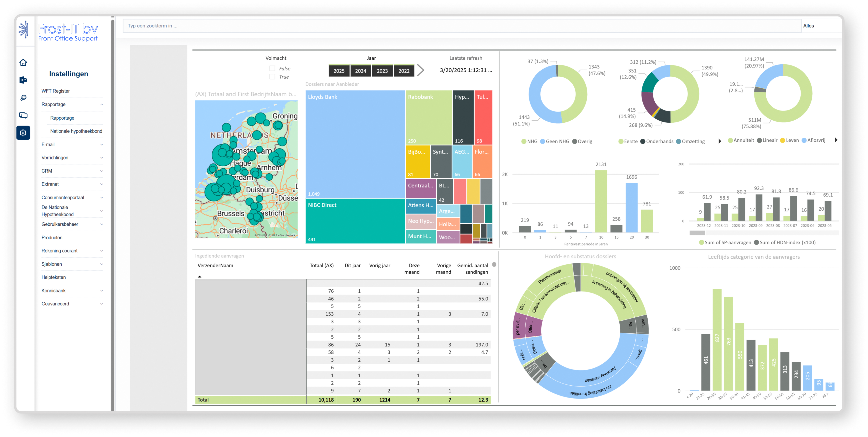This screenshot has width=868, height=437.
Task: Click arrow right of Aflosvrij legend
Action: click(x=836, y=140)
